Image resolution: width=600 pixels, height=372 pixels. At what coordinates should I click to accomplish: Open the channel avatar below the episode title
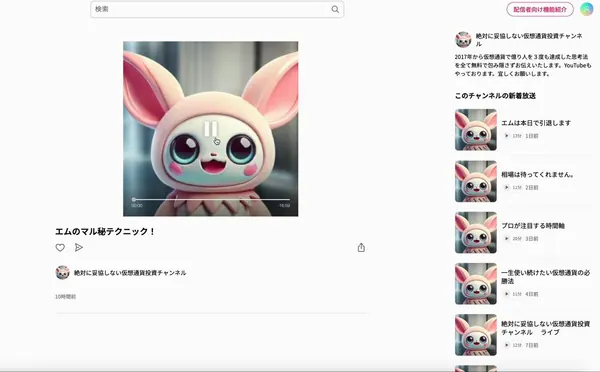(62, 272)
